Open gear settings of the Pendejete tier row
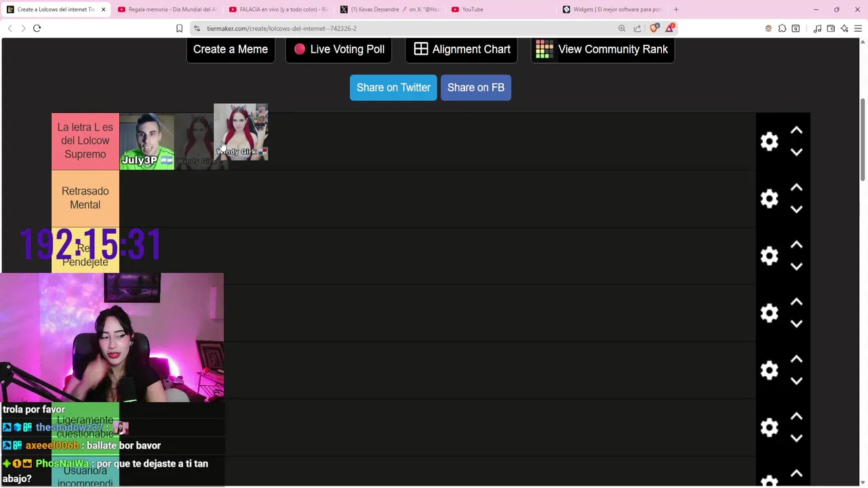868x488 pixels. pos(769,256)
